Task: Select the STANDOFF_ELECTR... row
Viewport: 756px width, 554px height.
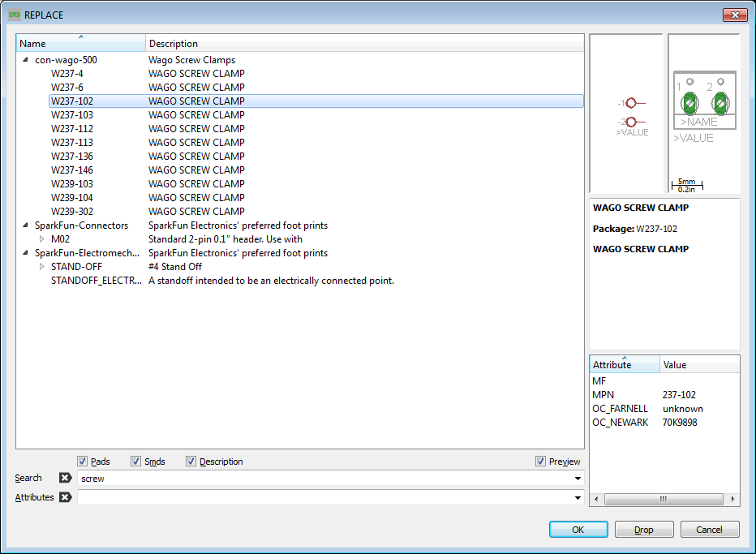Action: 316,281
